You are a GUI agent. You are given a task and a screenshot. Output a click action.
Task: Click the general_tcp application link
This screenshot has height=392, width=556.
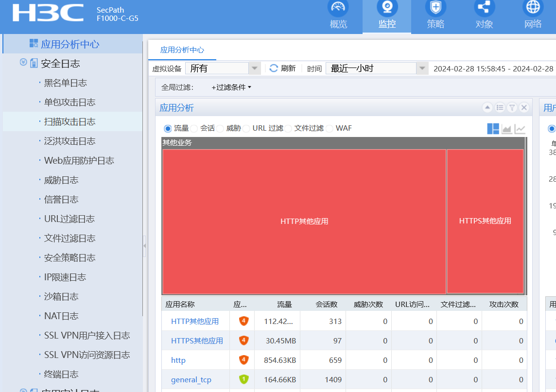pyautogui.click(x=191, y=380)
